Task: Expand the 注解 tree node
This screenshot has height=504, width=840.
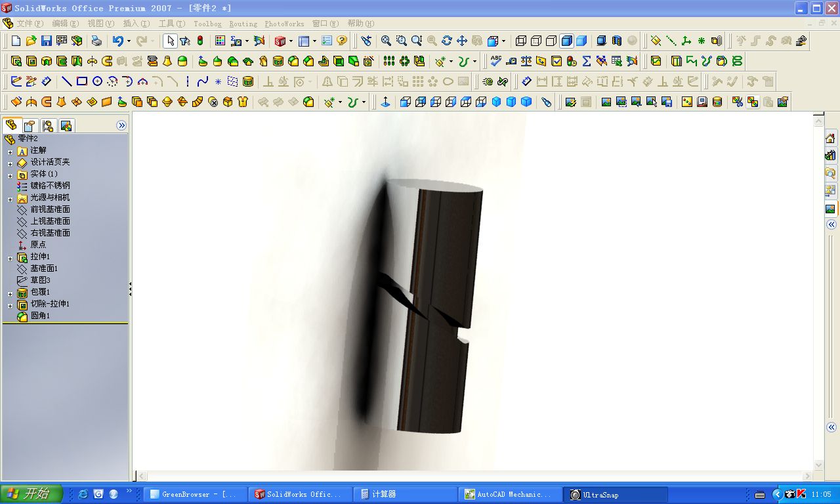Action: (x=10, y=152)
